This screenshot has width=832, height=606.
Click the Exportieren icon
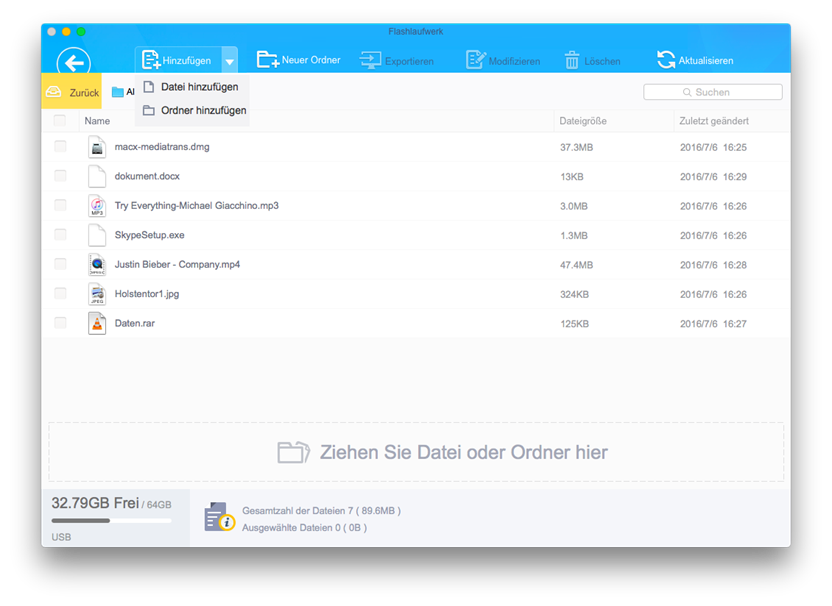point(370,60)
